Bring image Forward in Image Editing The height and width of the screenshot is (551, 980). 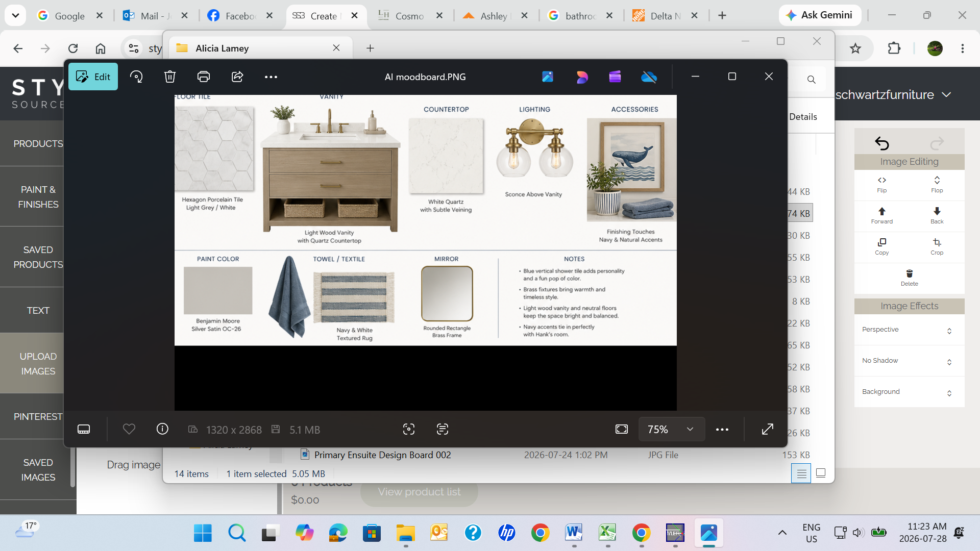click(x=882, y=216)
